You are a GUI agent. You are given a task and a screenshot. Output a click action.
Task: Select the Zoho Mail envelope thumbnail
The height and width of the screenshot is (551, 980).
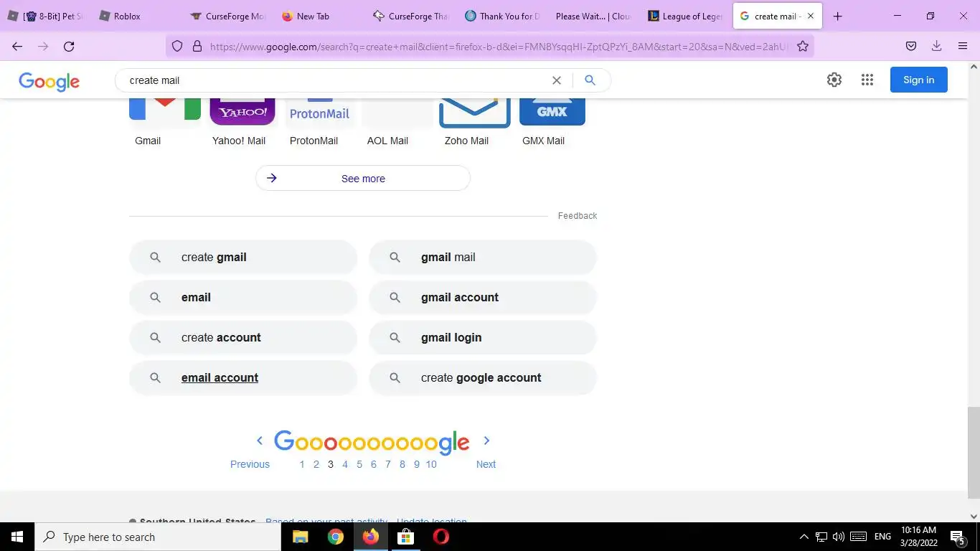click(474, 113)
